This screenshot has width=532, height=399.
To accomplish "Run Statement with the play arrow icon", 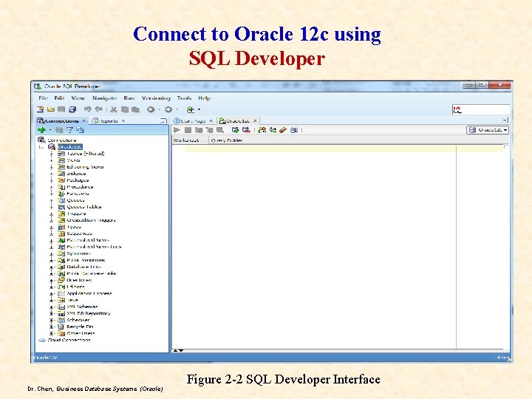I will [177, 130].
